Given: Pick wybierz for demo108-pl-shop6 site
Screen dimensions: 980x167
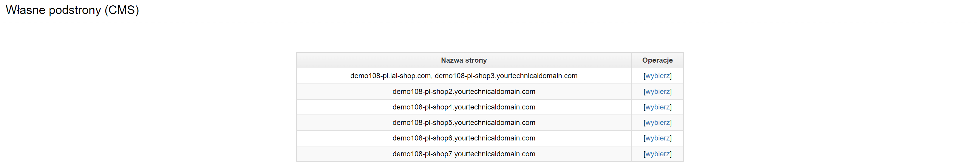Looking at the screenshot, I should coord(657,138).
